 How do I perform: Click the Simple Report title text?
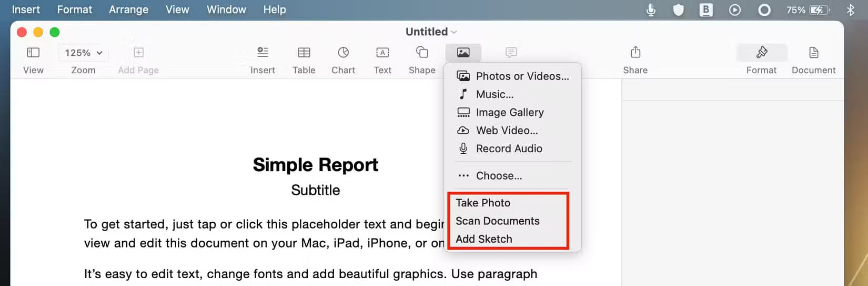pyautogui.click(x=316, y=165)
